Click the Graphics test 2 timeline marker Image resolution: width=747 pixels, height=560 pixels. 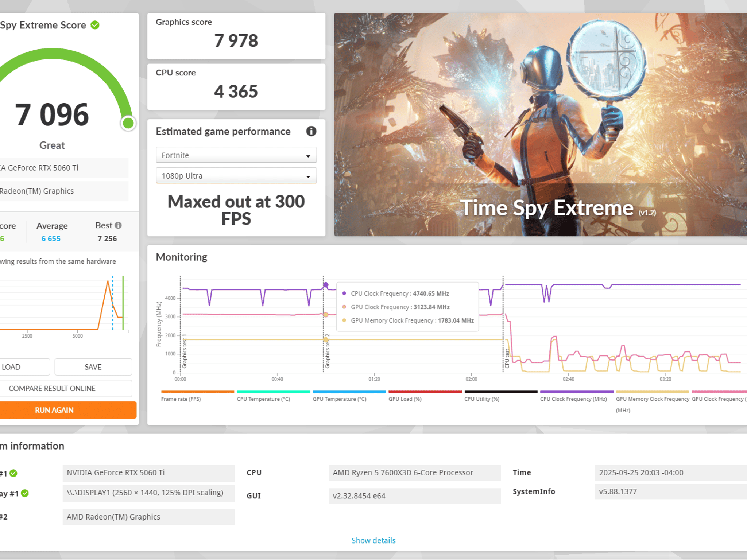327,351
